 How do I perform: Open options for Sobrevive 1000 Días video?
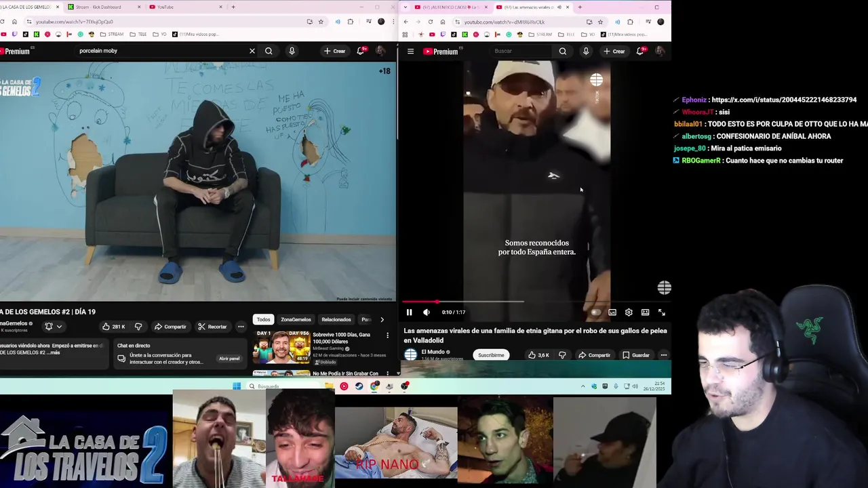(x=388, y=335)
